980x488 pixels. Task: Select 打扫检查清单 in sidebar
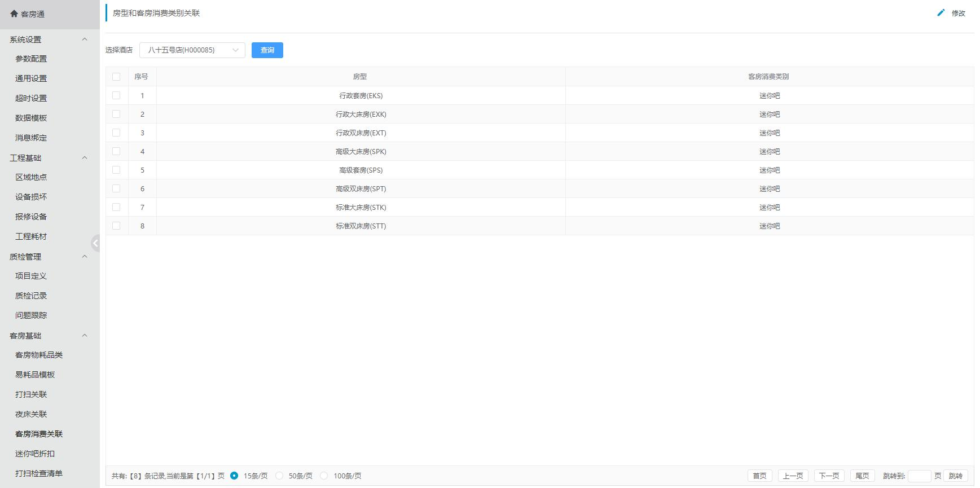tap(39, 473)
